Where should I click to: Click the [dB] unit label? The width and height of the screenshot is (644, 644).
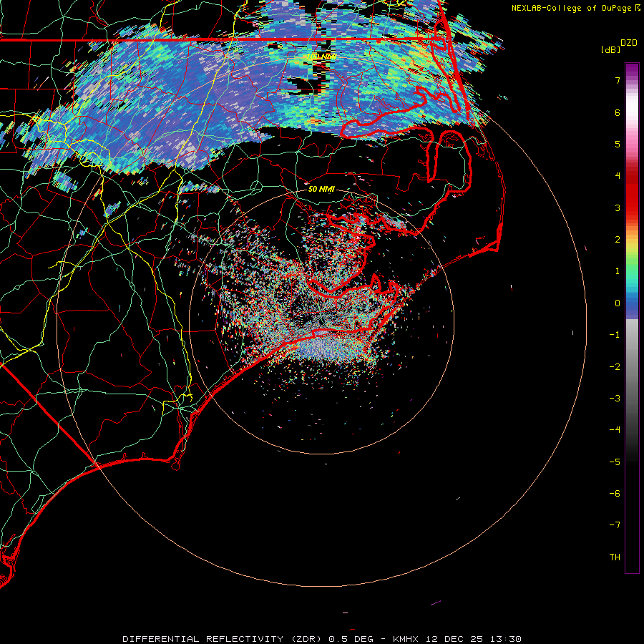pyautogui.click(x=611, y=49)
